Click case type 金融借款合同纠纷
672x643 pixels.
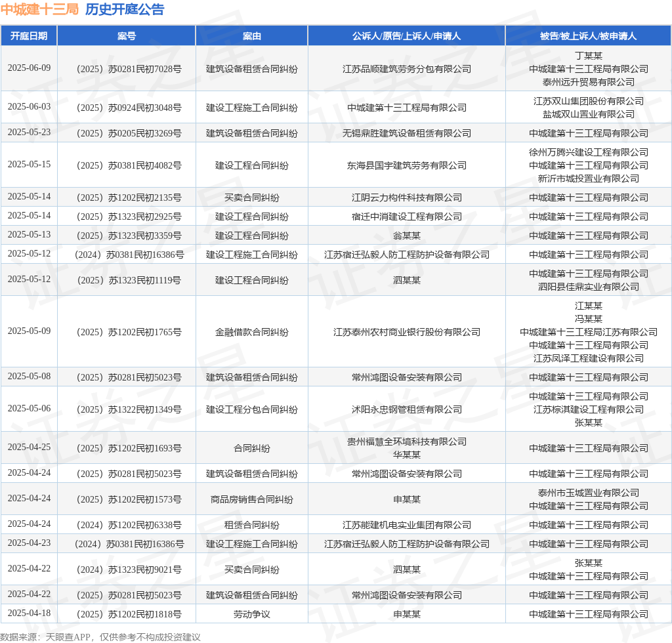coord(251,332)
